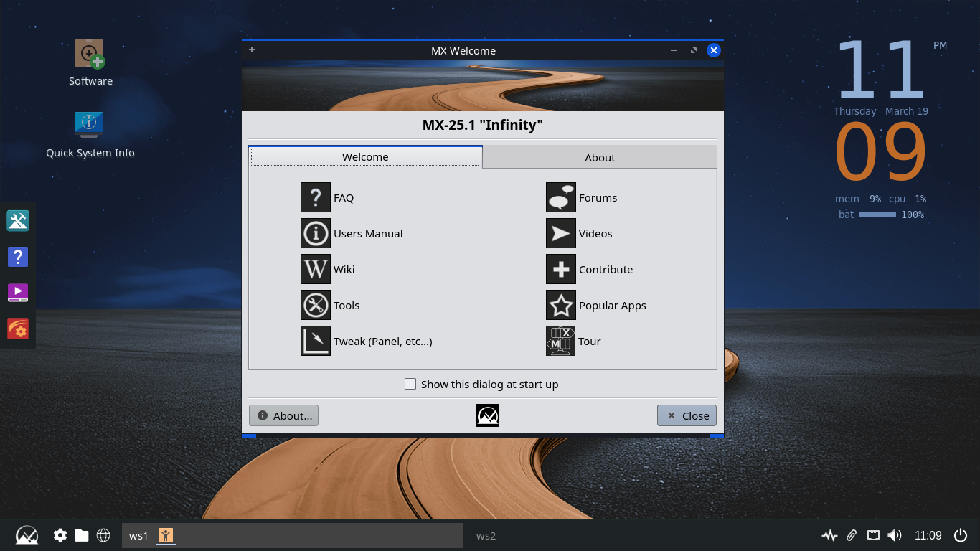The height and width of the screenshot is (551, 980).
Task: Open the Software desktop shortcut
Action: click(x=90, y=55)
